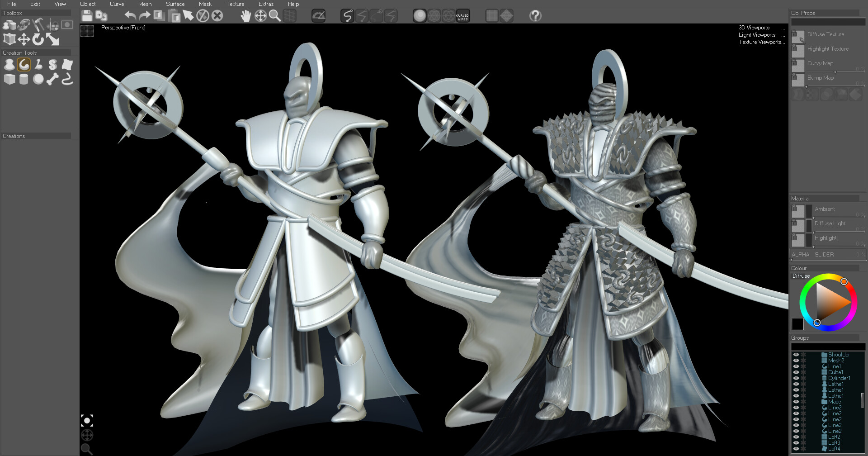The width and height of the screenshot is (868, 456).
Task: Toggle visibility of Cylinder1
Action: pos(796,378)
